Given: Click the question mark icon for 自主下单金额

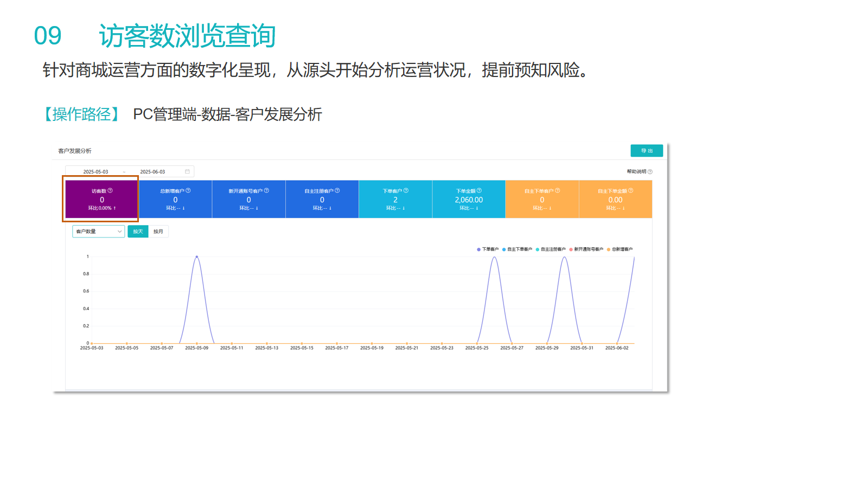Looking at the screenshot, I should pos(631,190).
